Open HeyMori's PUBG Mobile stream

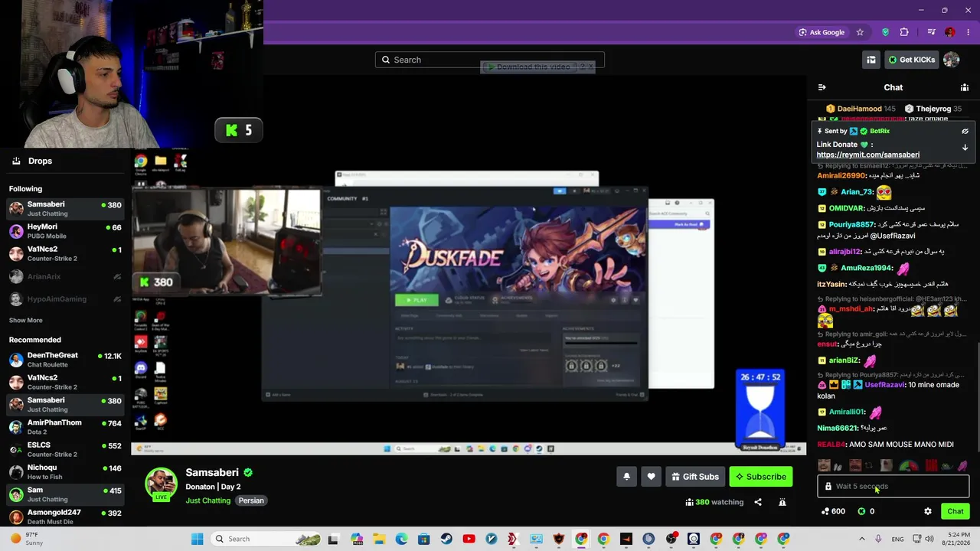(x=65, y=231)
